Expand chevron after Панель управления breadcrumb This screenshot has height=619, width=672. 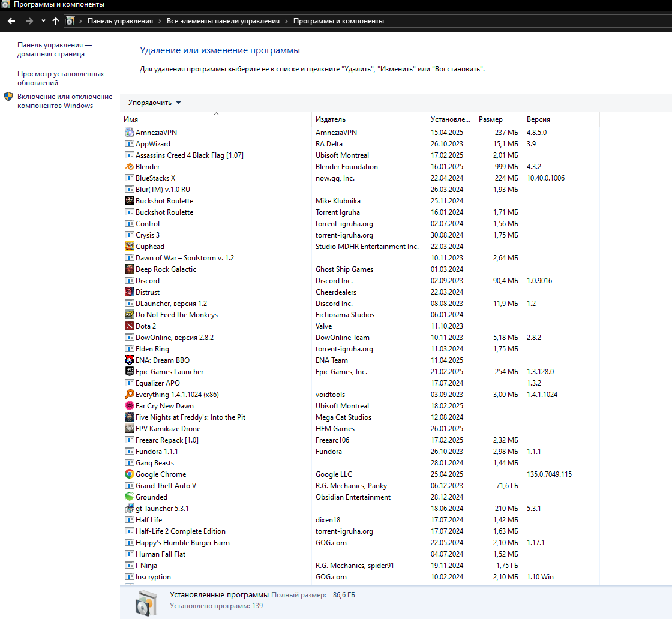click(160, 21)
